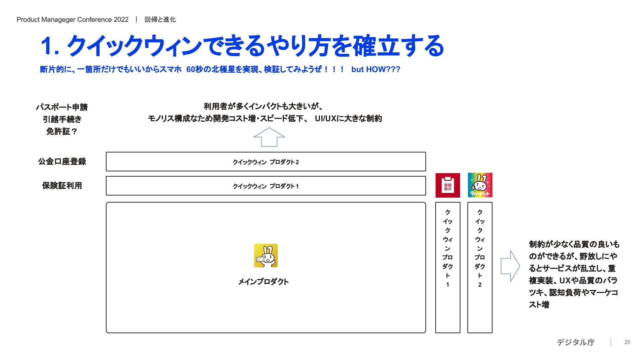644x362 pixels.
Task: Click the パスポート申請 text
Action: point(62,107)
